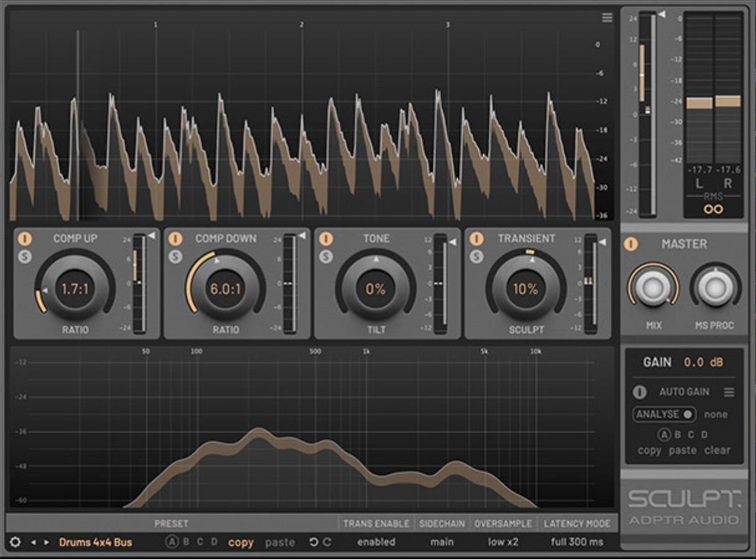Click the MIX knob
The image size is (756, 559).
click(653, 288)
